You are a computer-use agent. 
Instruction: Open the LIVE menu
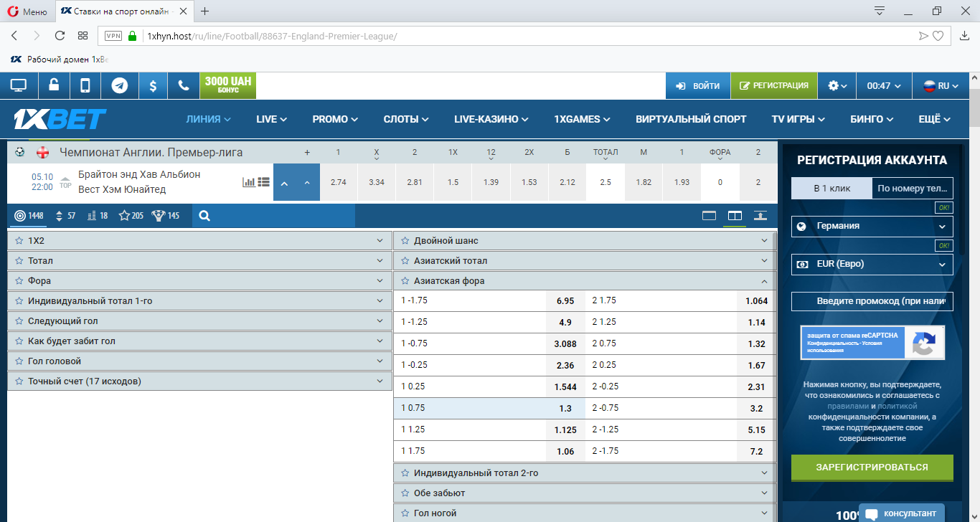point(271,119)
